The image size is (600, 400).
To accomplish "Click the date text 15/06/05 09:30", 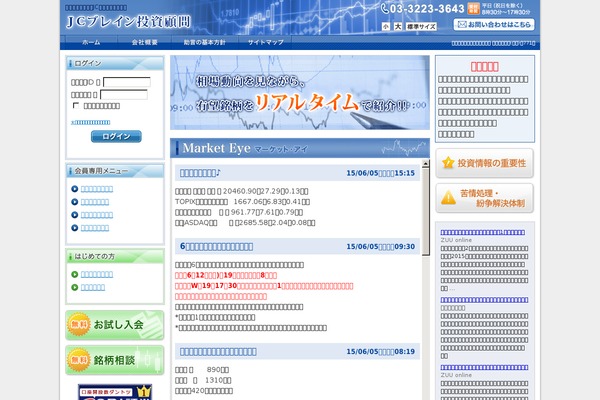I will 380,247.
